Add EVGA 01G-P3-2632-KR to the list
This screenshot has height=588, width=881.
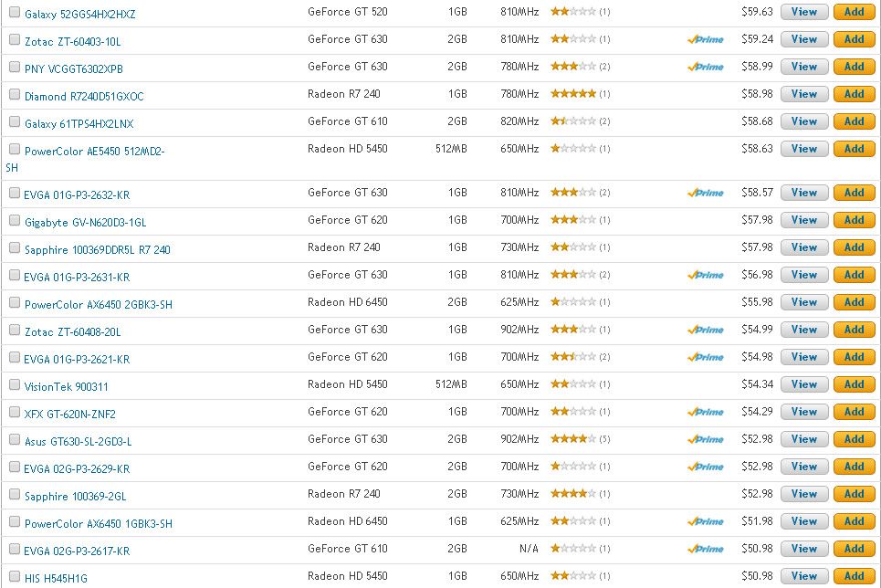click(x=854, y=193)
